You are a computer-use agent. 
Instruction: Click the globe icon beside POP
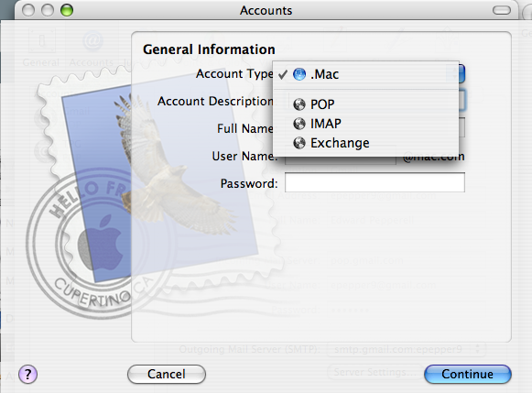299,104
